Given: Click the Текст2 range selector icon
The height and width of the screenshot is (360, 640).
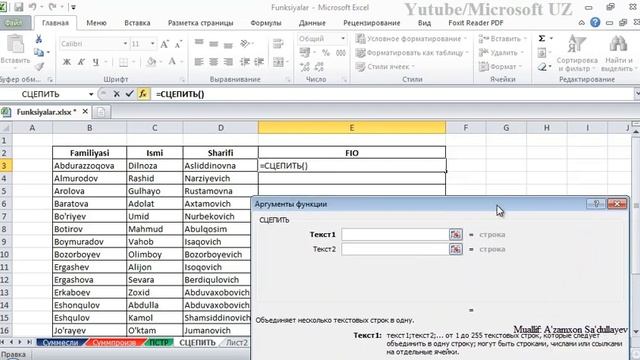Looking at the screenshot, I should 456,249.
